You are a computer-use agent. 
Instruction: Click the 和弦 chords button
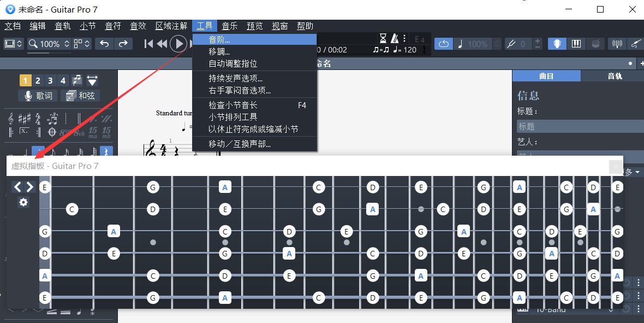(x=80, y=95)
